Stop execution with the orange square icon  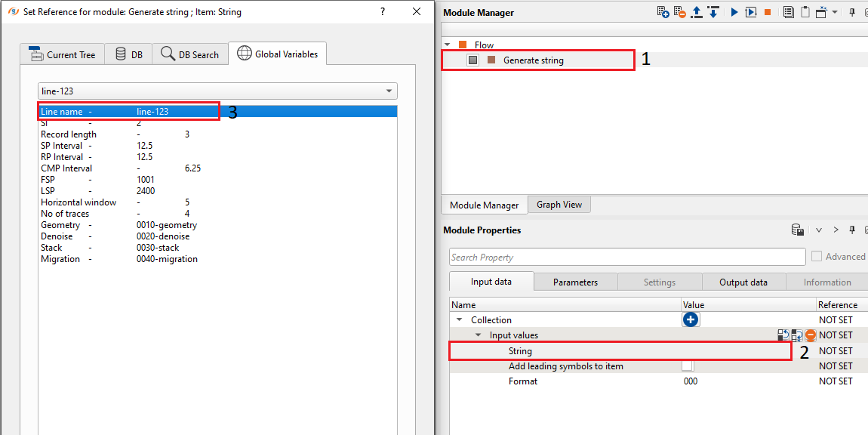click(x=768, y=12)
